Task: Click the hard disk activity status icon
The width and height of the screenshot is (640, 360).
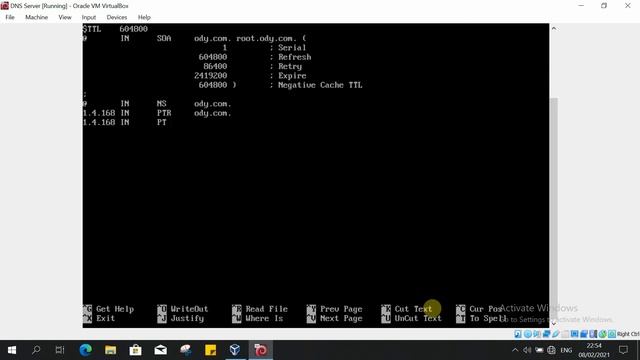Action: [518, 334]
